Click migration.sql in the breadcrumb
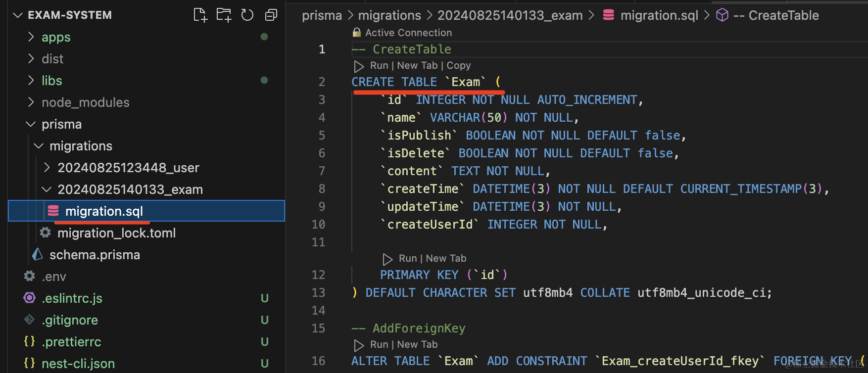 pyautogui.click(x=659, y=16)
